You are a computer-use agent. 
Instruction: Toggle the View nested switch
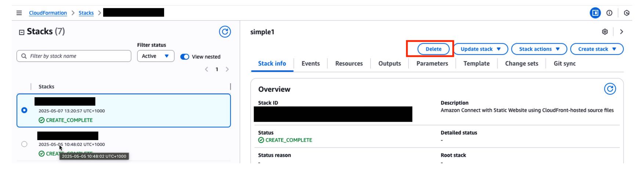(x=185, y=56)
